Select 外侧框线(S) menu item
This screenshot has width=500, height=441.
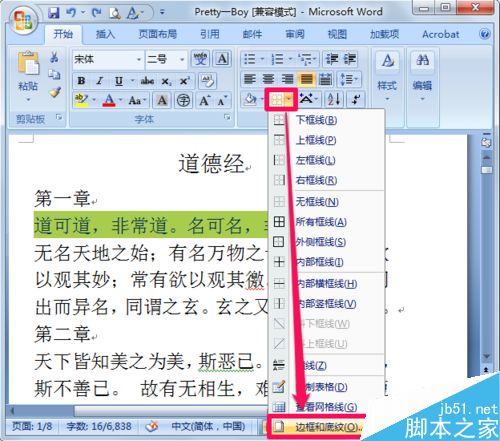click(327, 242)
